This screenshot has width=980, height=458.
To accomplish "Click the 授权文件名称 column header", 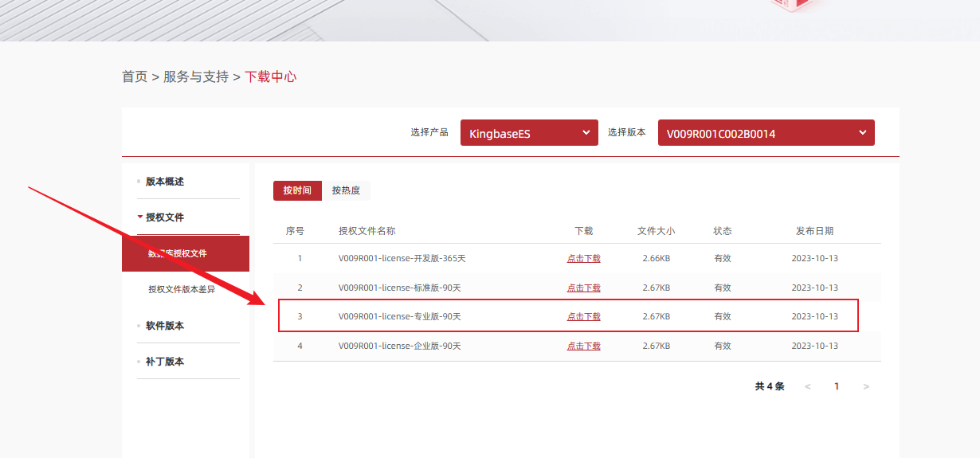I will point(367,231).
